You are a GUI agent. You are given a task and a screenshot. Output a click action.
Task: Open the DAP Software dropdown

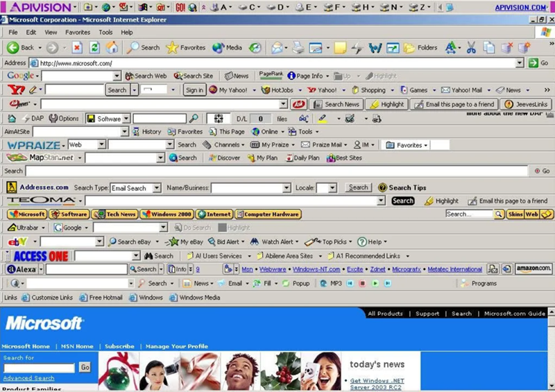(x=126, y=119)
